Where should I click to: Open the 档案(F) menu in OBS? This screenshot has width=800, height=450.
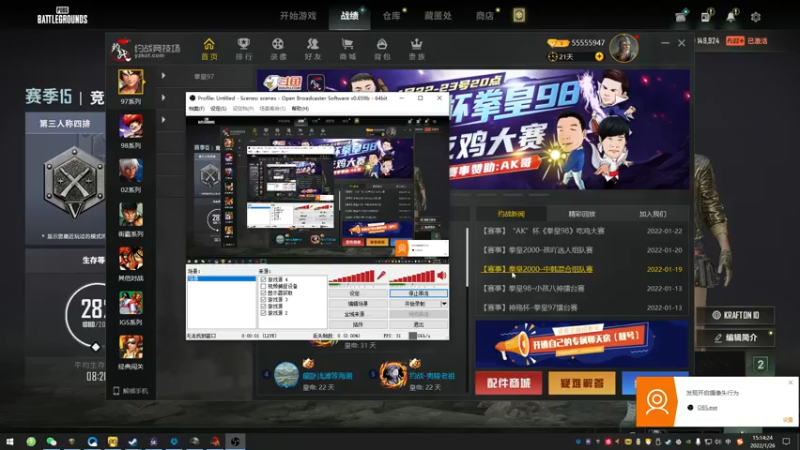coord(196,109)
